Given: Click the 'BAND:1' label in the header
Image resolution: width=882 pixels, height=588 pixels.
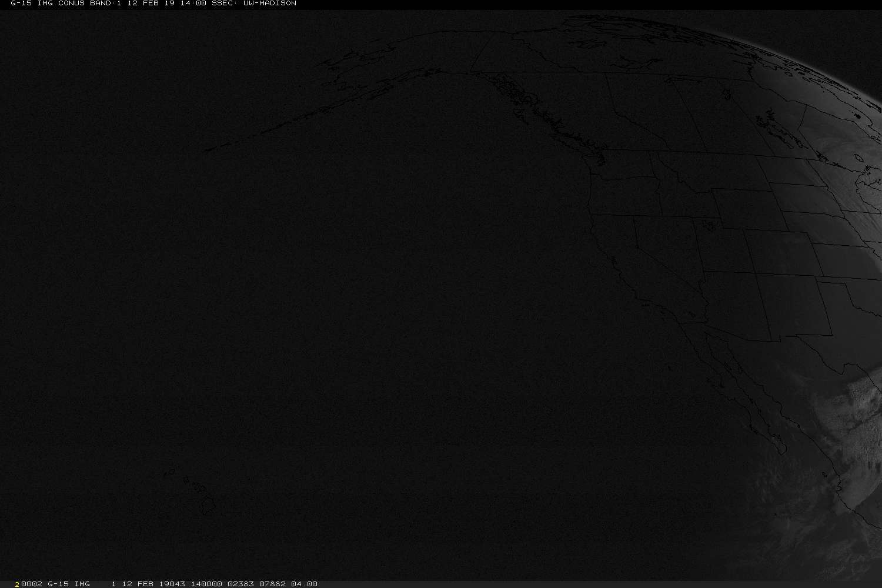Looking at the screenshot, I should pyautogui.click(x=105, y=4).
